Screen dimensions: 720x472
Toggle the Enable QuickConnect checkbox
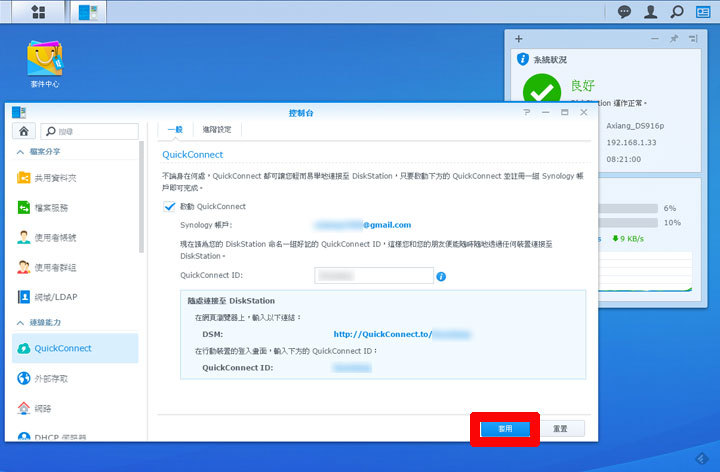pyautogui.click(x=169, y=207)
